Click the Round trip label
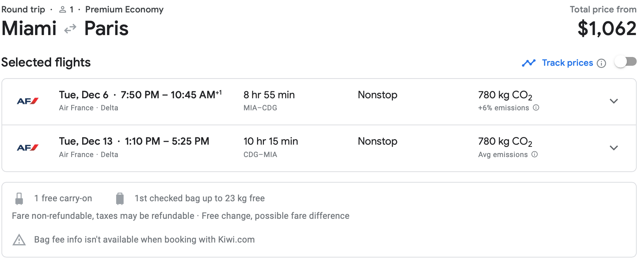Viewport: 644px width, 263px height. [23, 9]
